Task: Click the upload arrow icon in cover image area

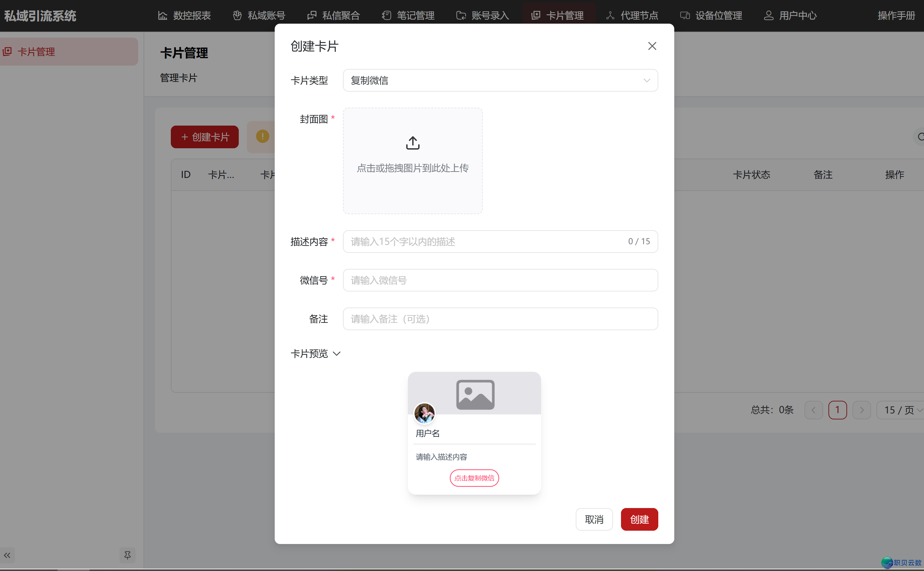Action: coord(413,143)
